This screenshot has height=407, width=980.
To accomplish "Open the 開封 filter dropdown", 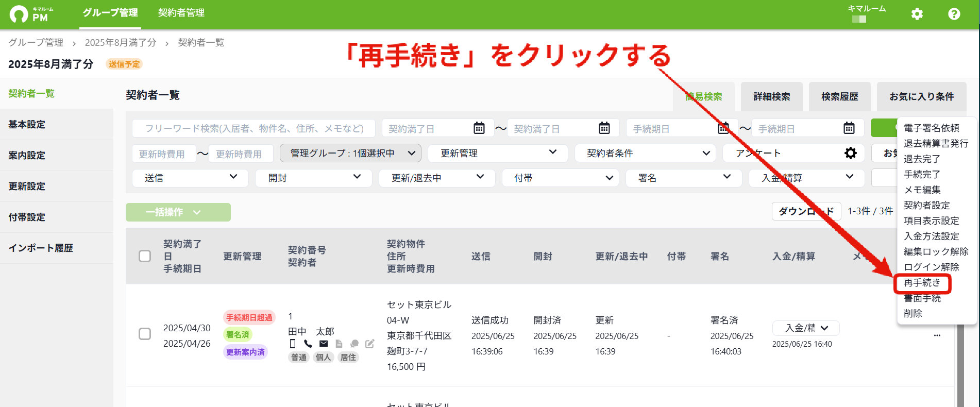I will (314, 178).
